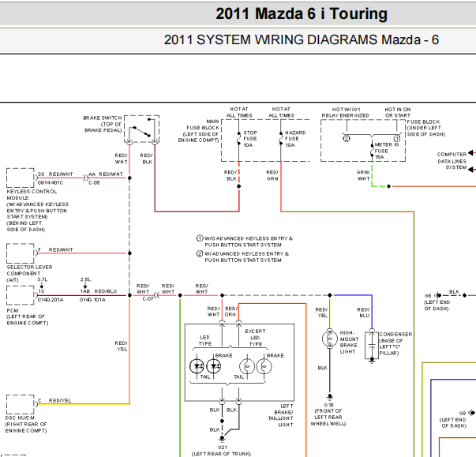Click 'RED/BLU' wire label above condenser
Screen dimensions: 476x457
click(363, 313)
